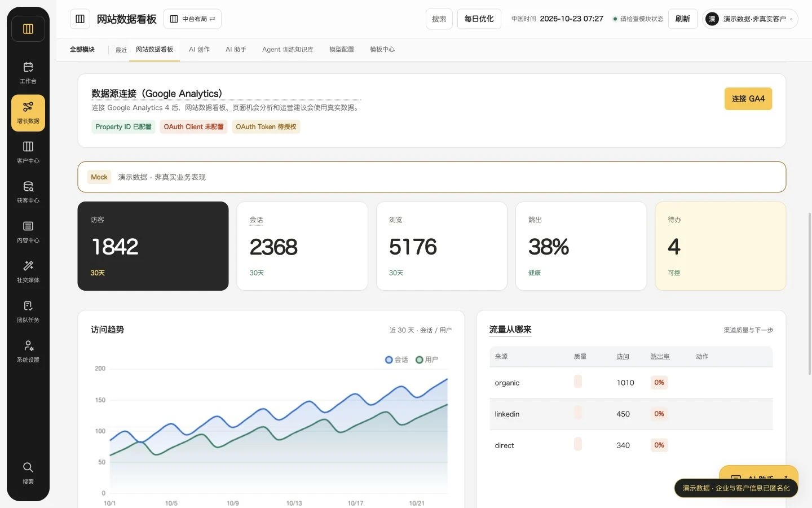Image resolution: width=812 pixels, height=508 pixels.
Task: Click the 搜索 button in header
Action: click(439, 19)
